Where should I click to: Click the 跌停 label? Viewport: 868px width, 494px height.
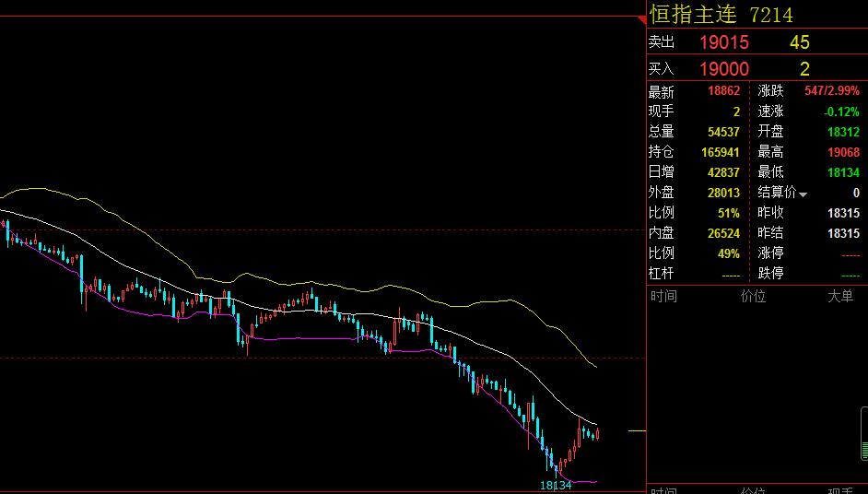770,274
